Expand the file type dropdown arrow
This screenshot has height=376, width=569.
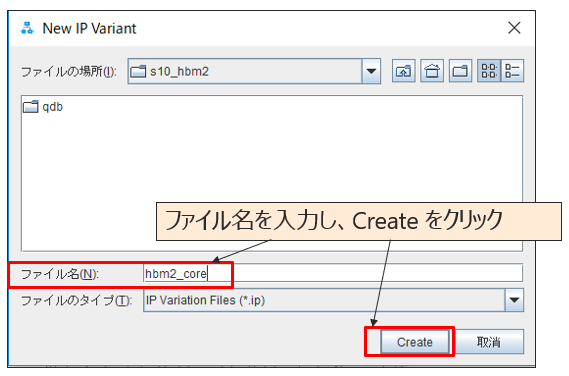point(514,300)
